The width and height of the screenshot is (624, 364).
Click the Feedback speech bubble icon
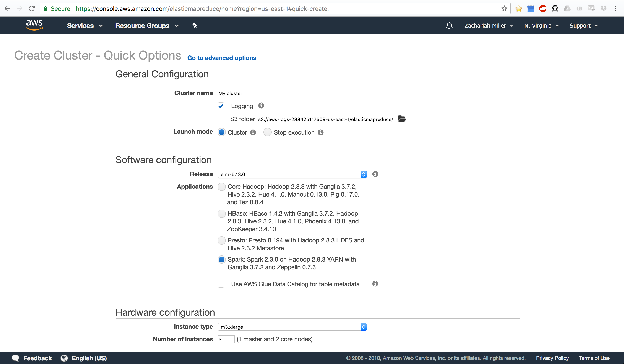15,358
